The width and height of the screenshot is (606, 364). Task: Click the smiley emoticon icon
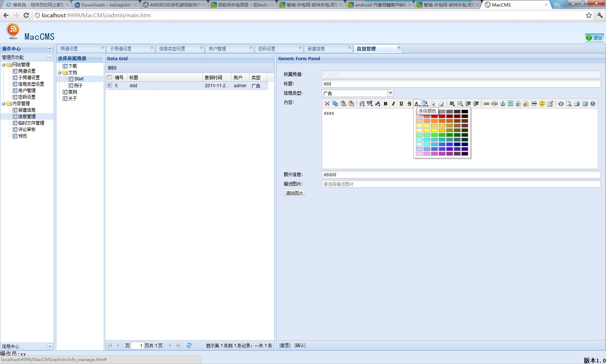click(542, 103)
